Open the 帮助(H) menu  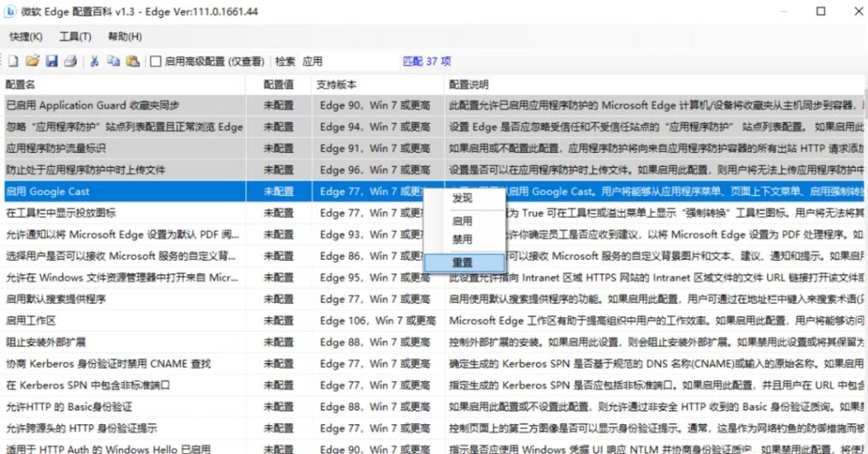click(125, 37)
